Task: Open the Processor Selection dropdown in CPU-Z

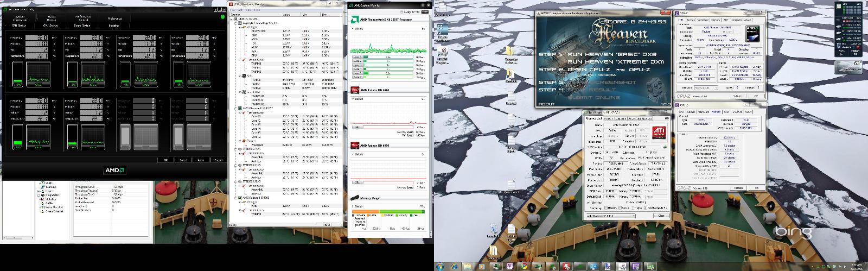Action: [706, 88]
